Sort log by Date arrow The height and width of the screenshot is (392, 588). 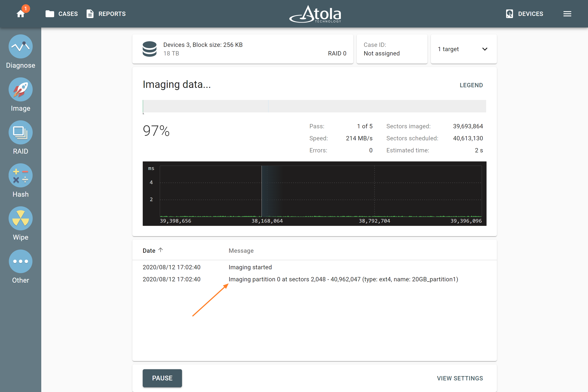pyautogui.click(x=161, y=250)
